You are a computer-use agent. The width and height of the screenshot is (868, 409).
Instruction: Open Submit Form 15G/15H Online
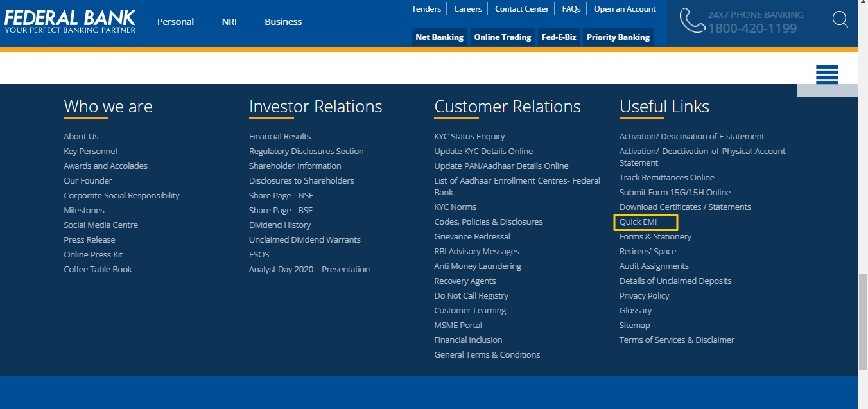[x=675, y=192]
